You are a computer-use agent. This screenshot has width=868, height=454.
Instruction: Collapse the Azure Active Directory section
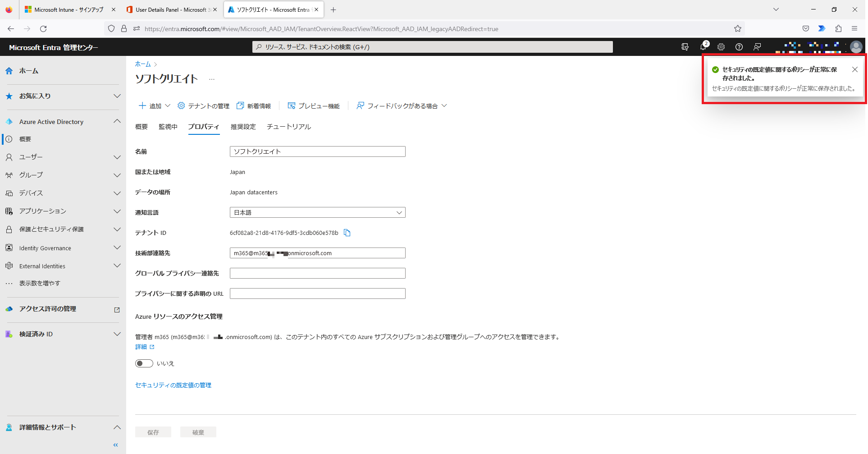[117, 121]
